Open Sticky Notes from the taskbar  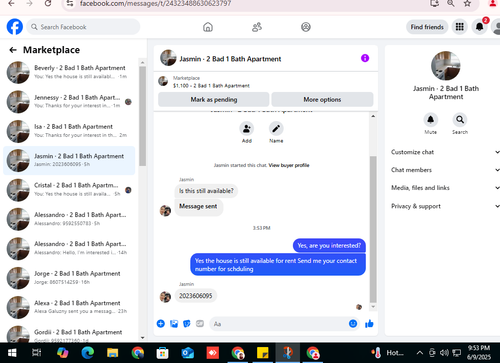pos(263,353)
